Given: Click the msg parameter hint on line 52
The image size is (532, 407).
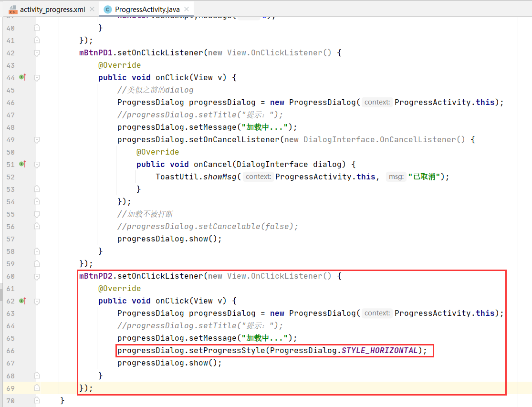Looking at the screenshot, I should [x=396, y=177].
